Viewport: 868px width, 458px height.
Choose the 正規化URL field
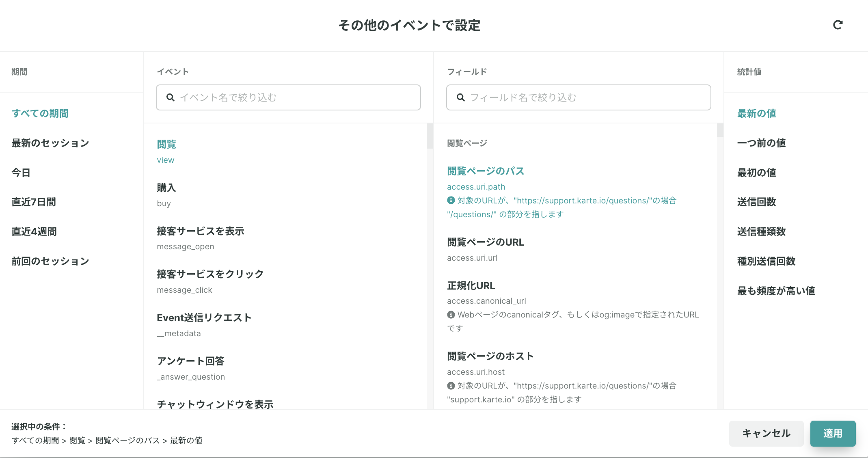471,285
